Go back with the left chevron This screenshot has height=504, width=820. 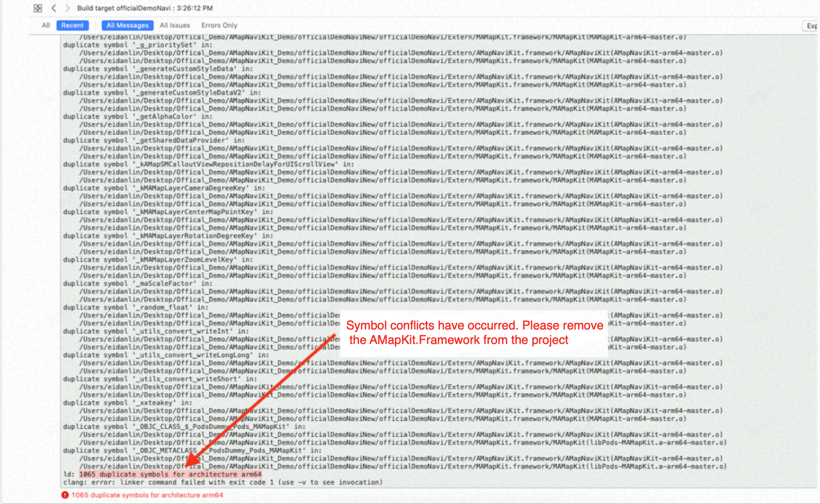click(54, 8)
